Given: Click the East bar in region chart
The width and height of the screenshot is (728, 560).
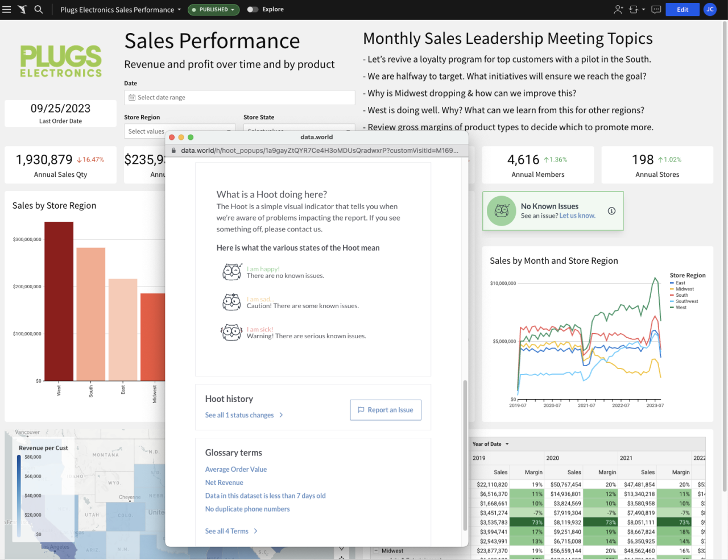Looking at the screenshot, I should click(123, 330).
